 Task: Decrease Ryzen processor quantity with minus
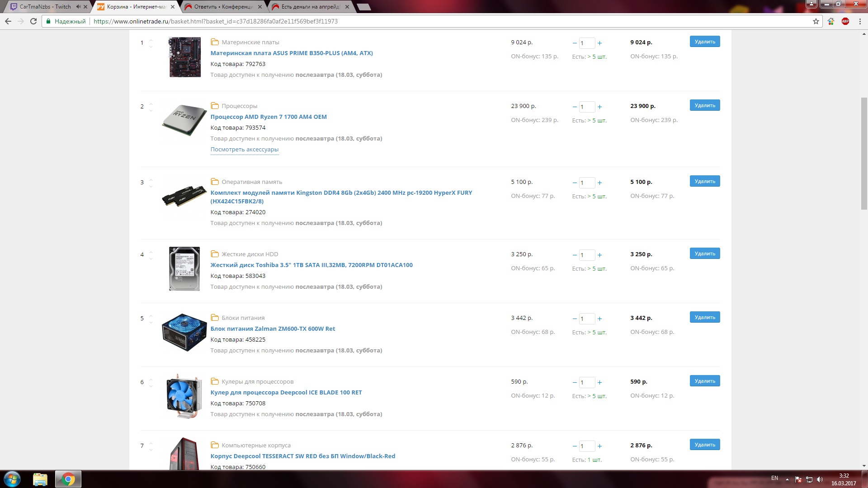575,107
